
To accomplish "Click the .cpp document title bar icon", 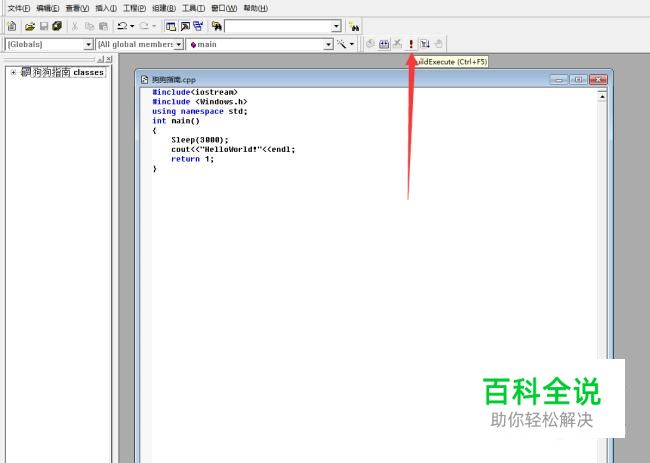I will 144,80.
